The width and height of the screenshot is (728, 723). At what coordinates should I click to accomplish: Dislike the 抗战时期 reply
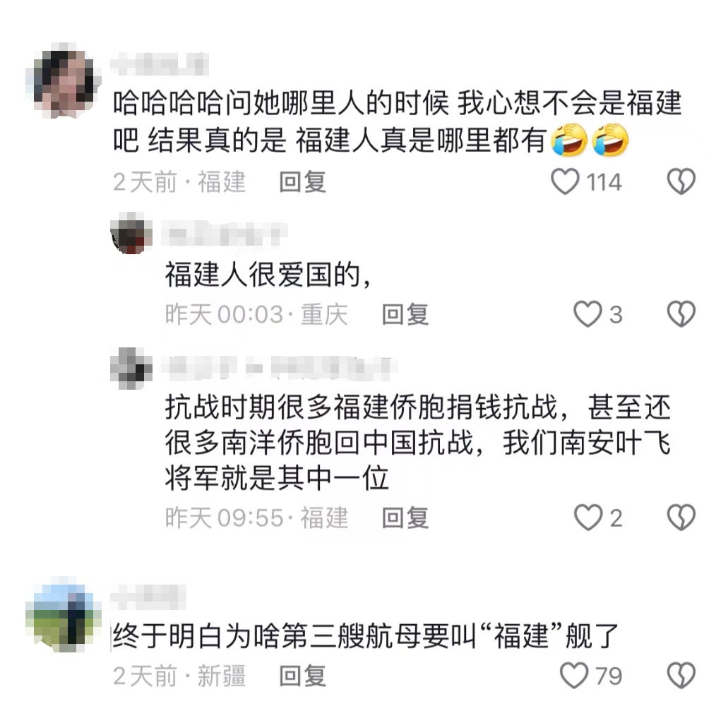click(681, 518)
